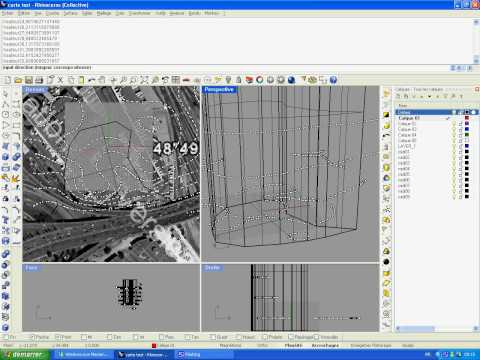Toggle Planéité in the status bar
Viewport: 480px width, 360px height.
coord(293,346)
